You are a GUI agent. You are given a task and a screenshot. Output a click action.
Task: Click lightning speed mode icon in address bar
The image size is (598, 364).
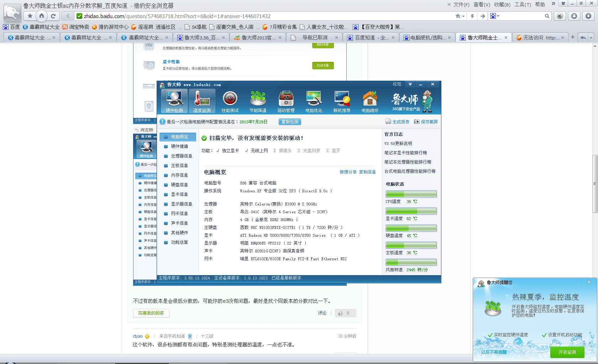point(472,16)
